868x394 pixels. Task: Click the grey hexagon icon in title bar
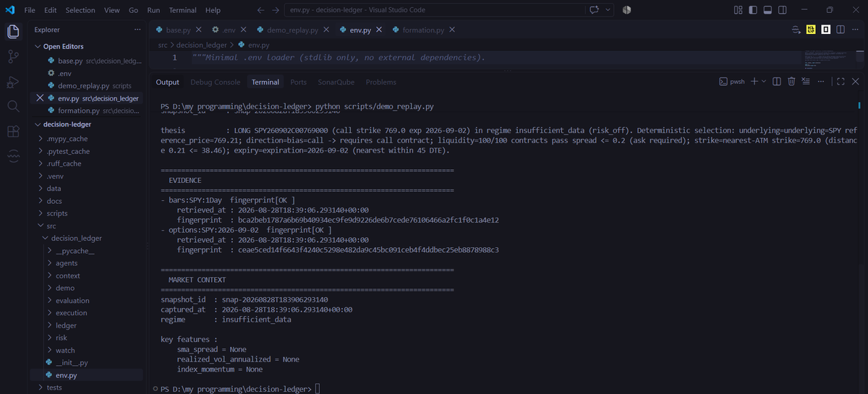coord(626,10)
